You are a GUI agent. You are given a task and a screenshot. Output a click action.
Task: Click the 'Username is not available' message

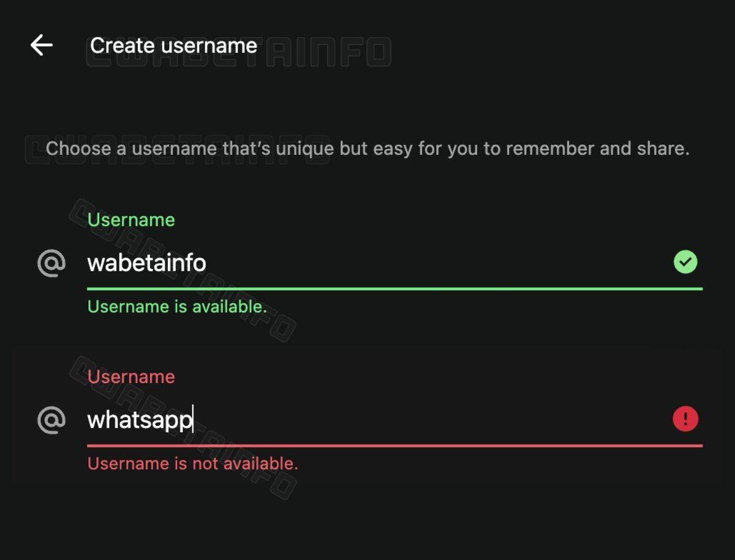tap(193, 463)
